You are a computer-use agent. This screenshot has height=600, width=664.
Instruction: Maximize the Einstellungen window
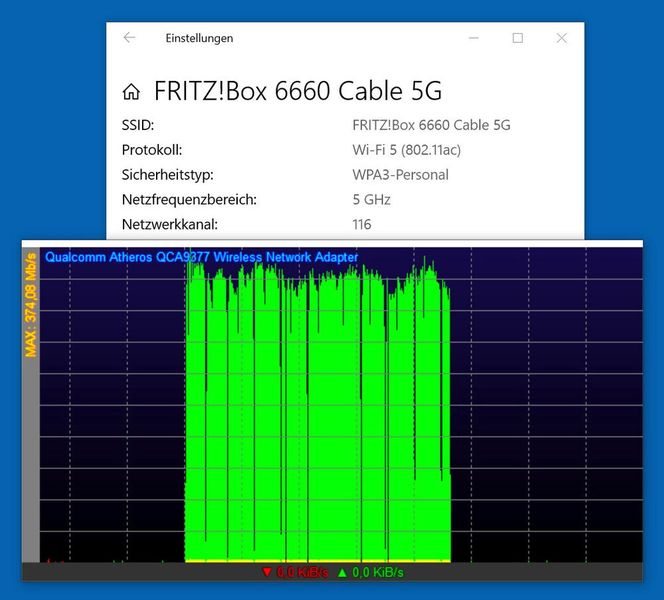pyautogui.click(x=517, y=38)
